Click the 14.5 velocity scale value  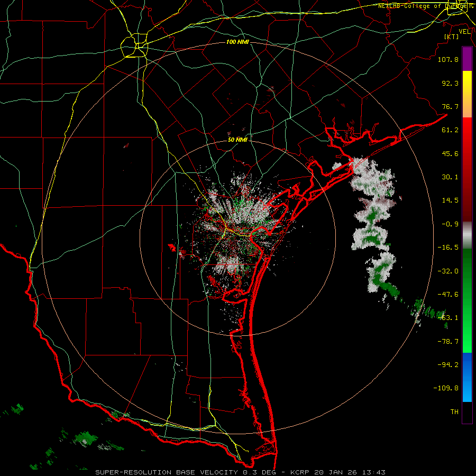pos(450,200)
